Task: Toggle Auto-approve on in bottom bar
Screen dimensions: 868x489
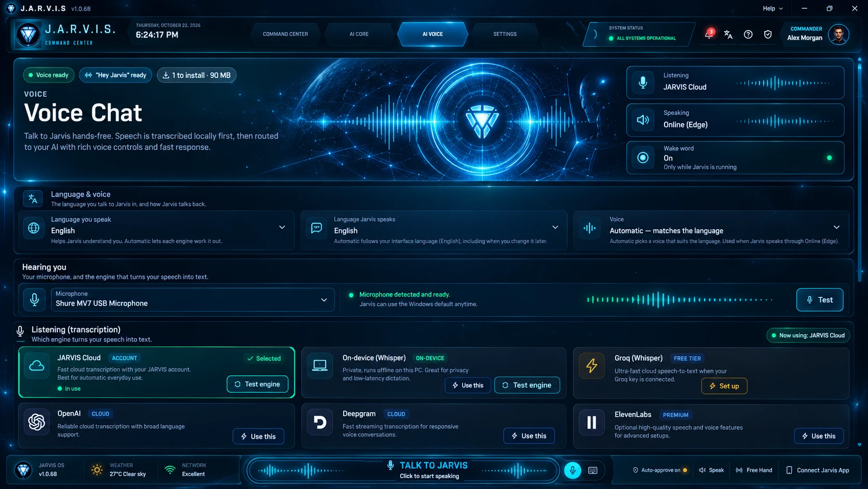Action: tap(660, 470)
